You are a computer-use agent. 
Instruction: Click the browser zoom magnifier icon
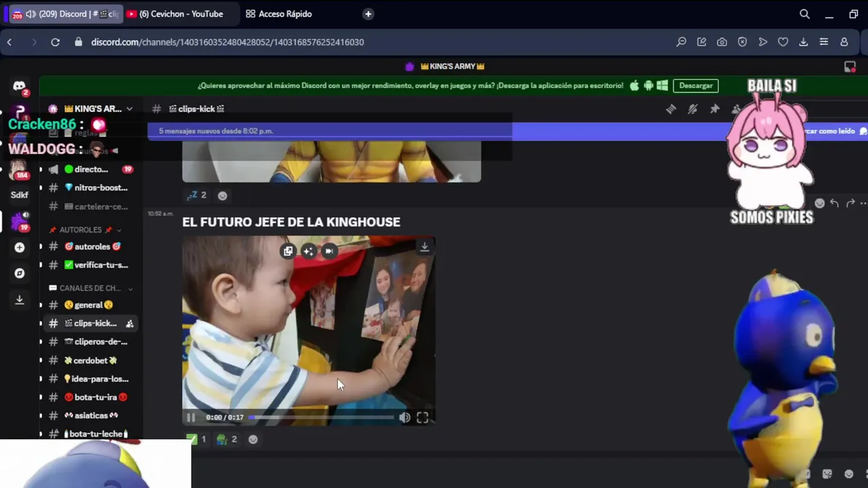coord(682,42)
